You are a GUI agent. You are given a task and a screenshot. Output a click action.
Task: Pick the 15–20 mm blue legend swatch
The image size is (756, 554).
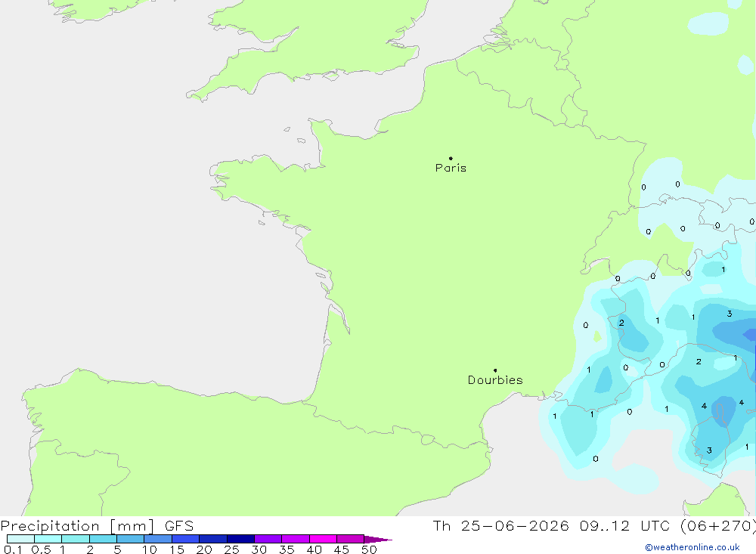click(x=185, y=539)
